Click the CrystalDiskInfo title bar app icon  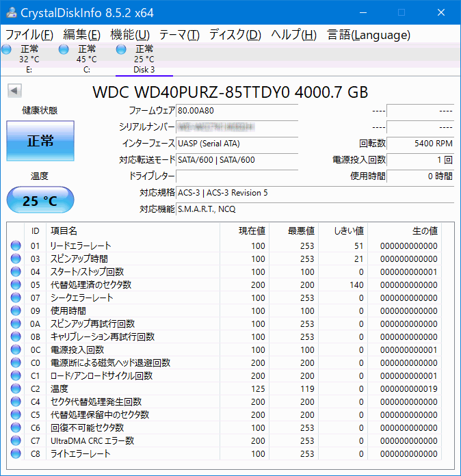(x=12, y=12)
